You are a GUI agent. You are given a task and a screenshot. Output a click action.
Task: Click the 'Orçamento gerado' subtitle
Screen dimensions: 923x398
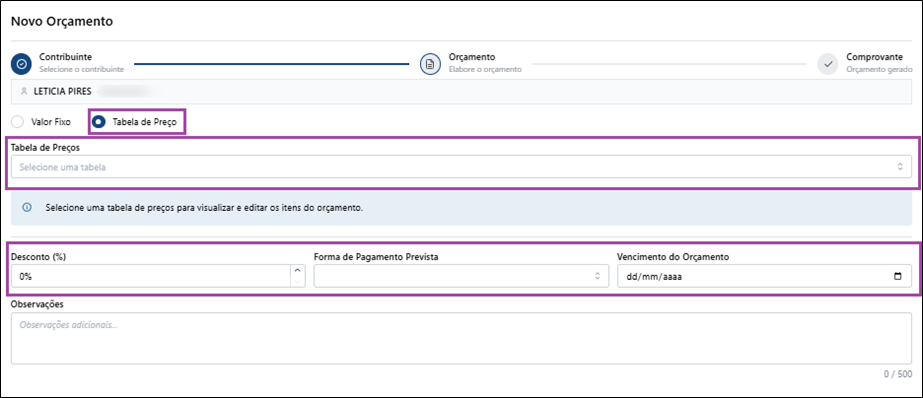(879, 69)
